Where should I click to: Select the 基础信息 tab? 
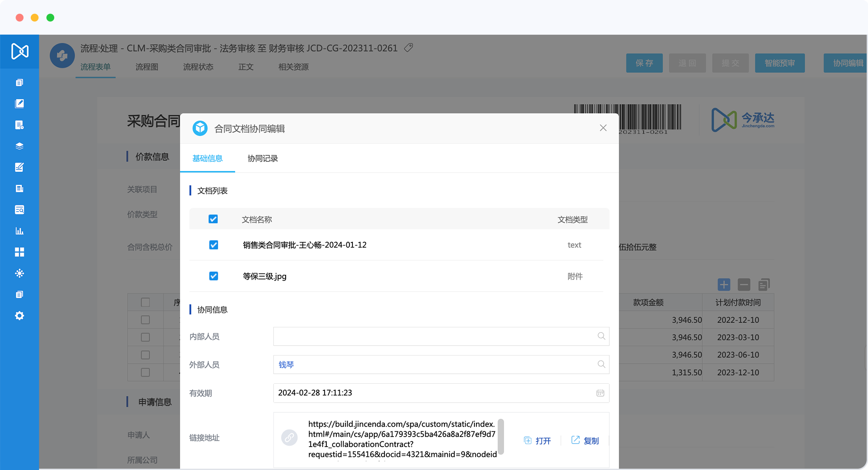pos(207,159)
